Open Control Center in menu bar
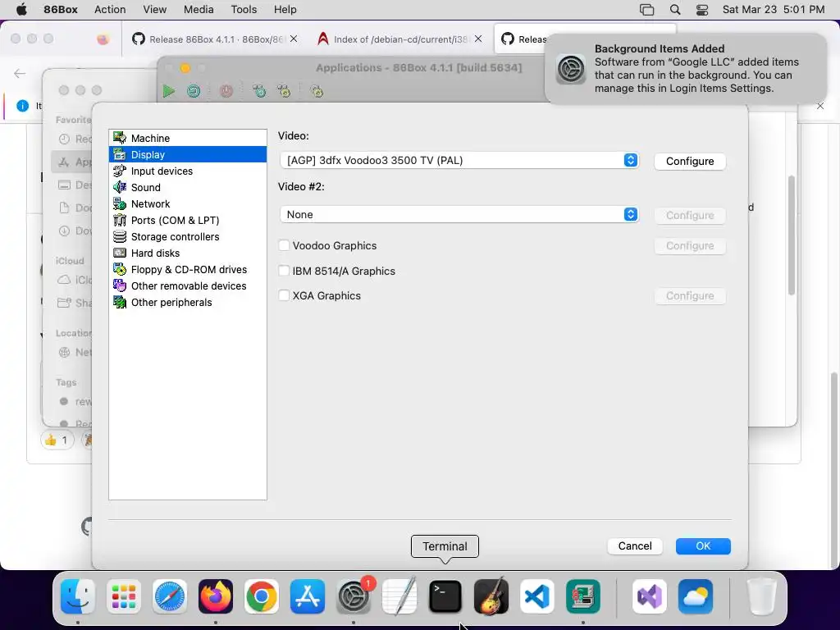The image size is (840, 630). (702, 10)
